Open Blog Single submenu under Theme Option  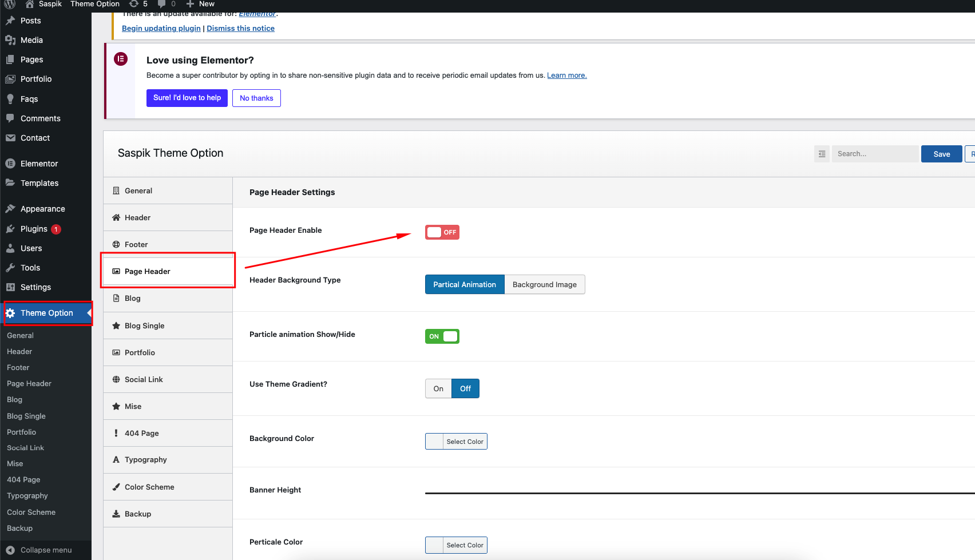tap(26, 416)
